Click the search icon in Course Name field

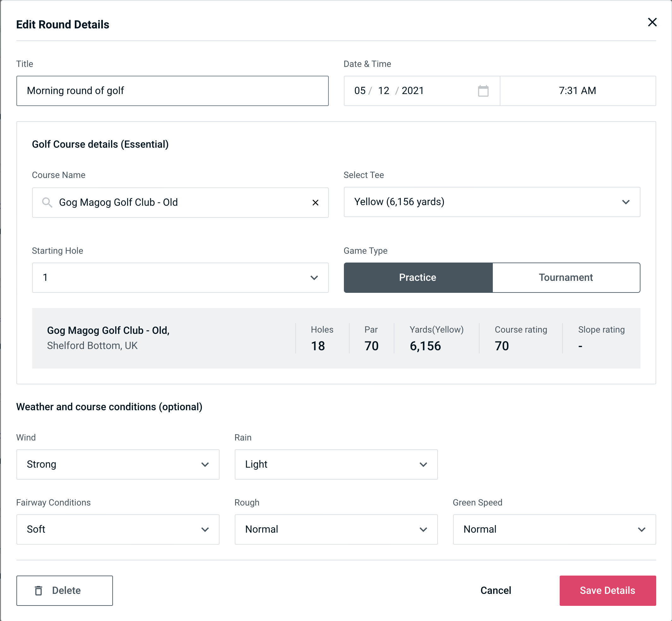click(47, 202)
